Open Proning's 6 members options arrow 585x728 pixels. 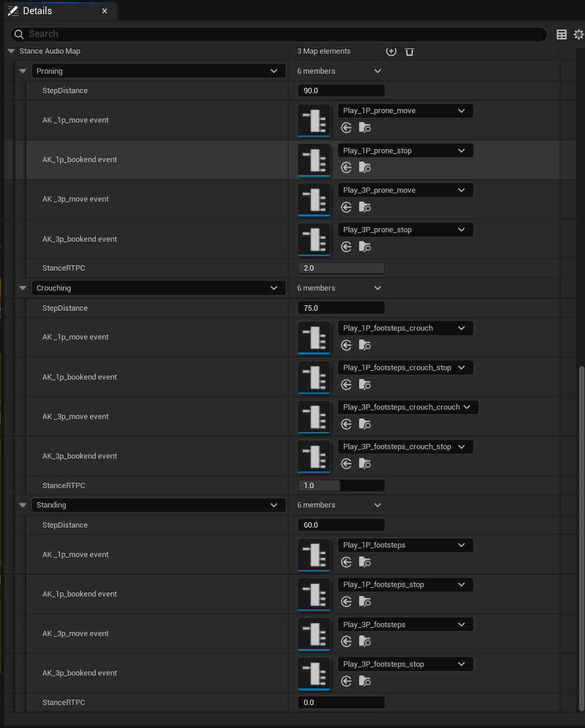tap(378, 71)
